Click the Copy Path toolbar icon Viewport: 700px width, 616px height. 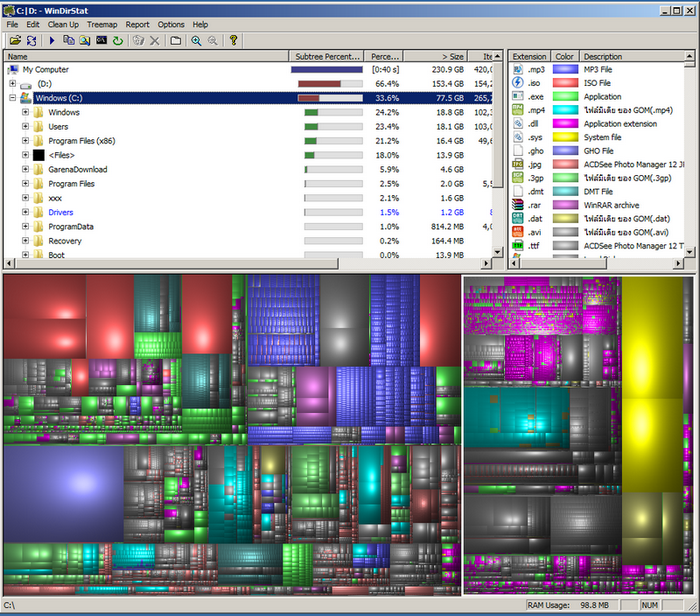[x=68, y=40]
